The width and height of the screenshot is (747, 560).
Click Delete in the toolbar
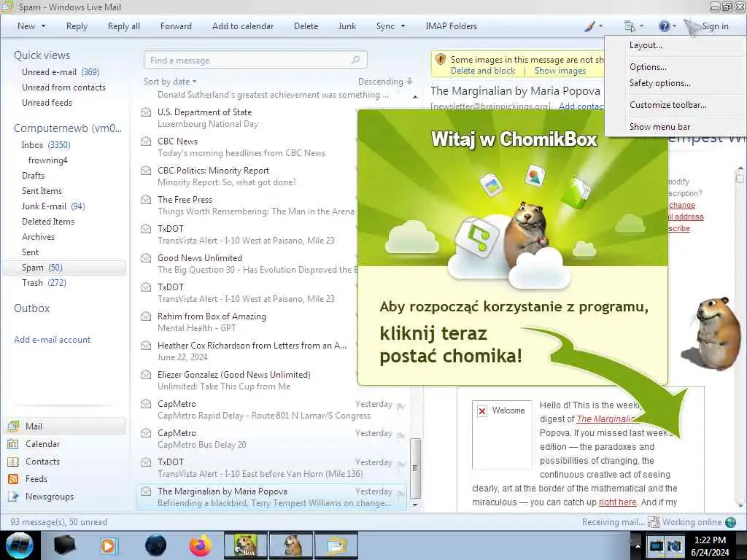(x=306, y=26)
